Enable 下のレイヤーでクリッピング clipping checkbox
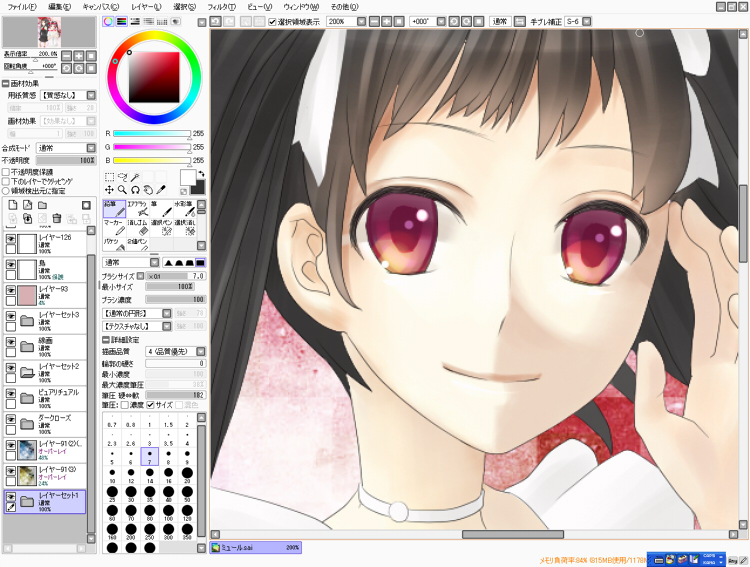Viewport: 750px width, 567px height. point(6,181)
